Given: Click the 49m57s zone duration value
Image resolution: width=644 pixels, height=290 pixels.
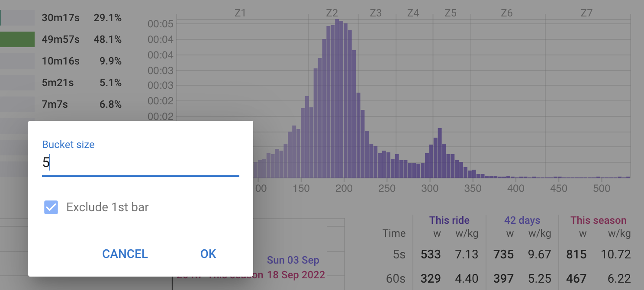Looking at the screenshot, I should point(61,39).
